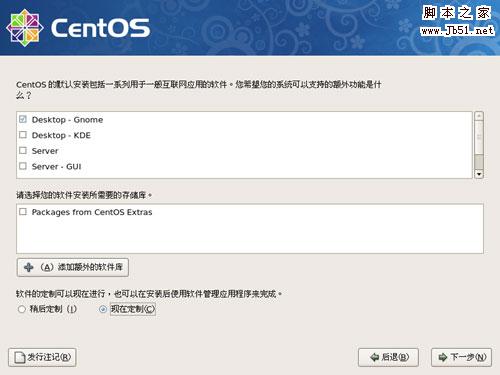Click the scroll-down arrow of the software list

click(x=479, y=174)
